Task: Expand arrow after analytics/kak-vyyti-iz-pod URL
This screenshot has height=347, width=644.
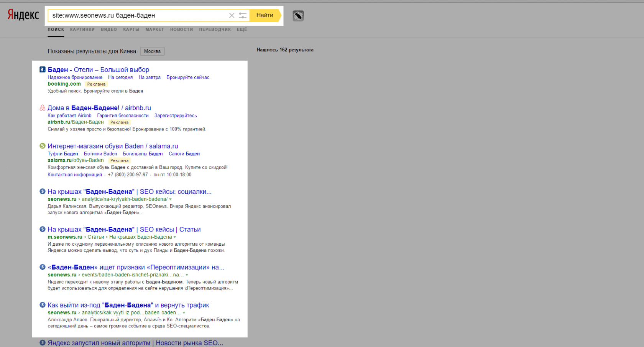Action: (x=184, y=313)
